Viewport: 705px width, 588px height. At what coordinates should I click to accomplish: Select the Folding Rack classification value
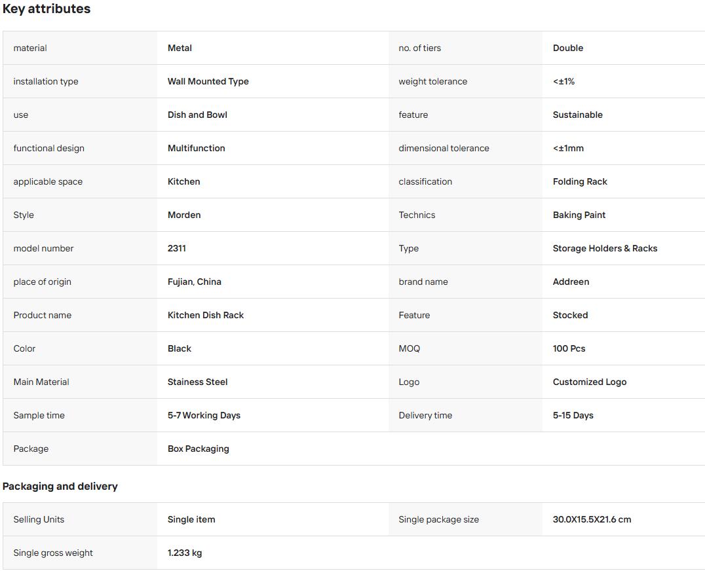click(x=580, y=181)
